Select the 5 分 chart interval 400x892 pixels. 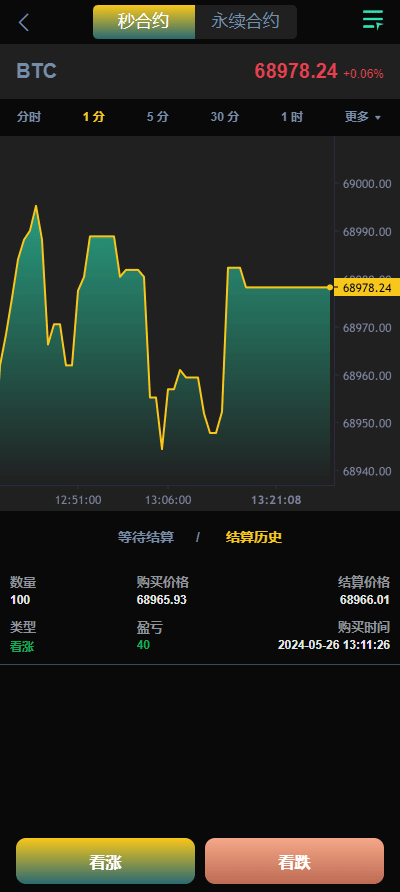[158, 117]
